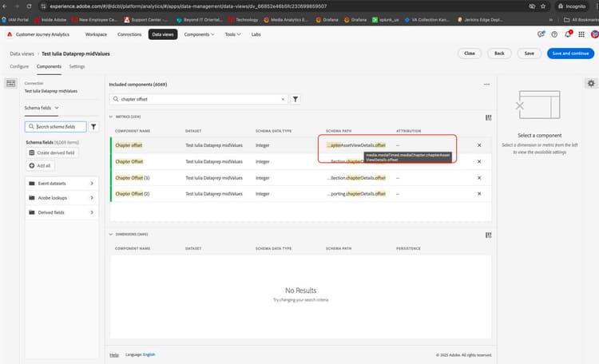599x364 pixels.
Task: Focus the Search schema fields input
Action: (x=55, y=126)
